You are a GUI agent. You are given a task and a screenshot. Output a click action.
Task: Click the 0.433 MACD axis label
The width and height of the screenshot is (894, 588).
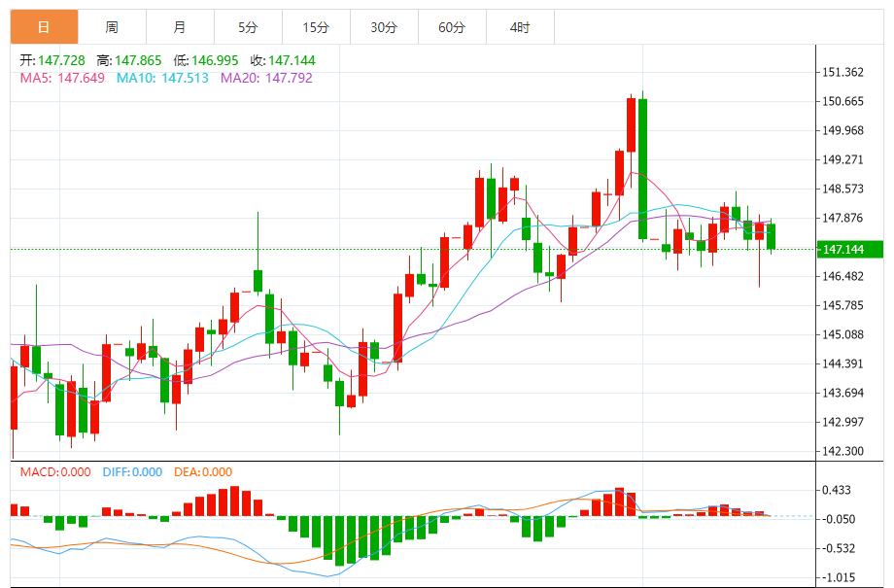[837, 490]
